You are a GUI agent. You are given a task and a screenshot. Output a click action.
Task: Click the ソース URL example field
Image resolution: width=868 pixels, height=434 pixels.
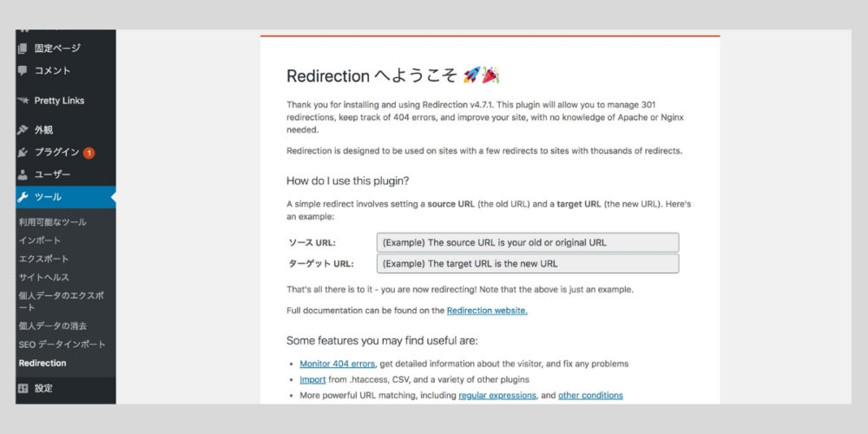pyautogui.click(x=528, y=242)
